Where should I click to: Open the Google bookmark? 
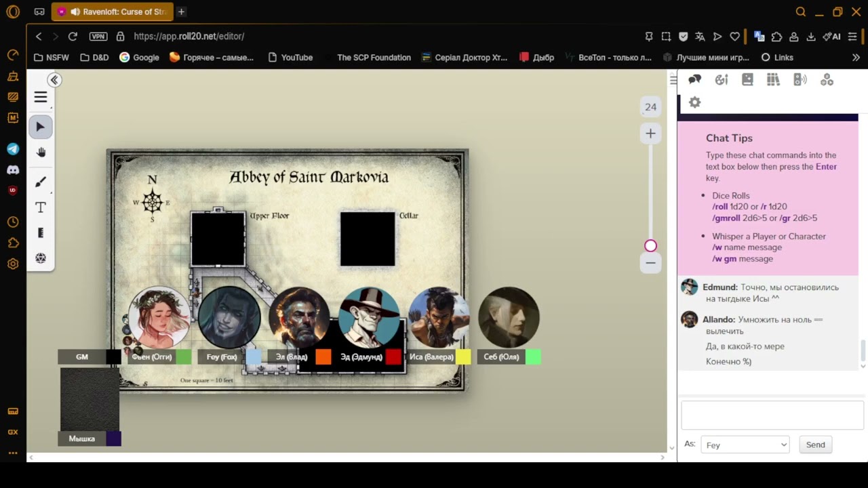tap(139, 58)
